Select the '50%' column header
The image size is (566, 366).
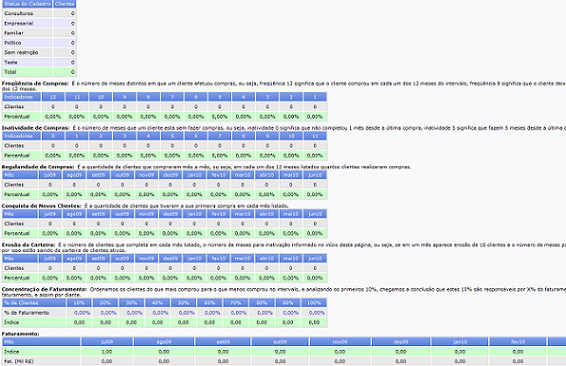tap(183, 302)
